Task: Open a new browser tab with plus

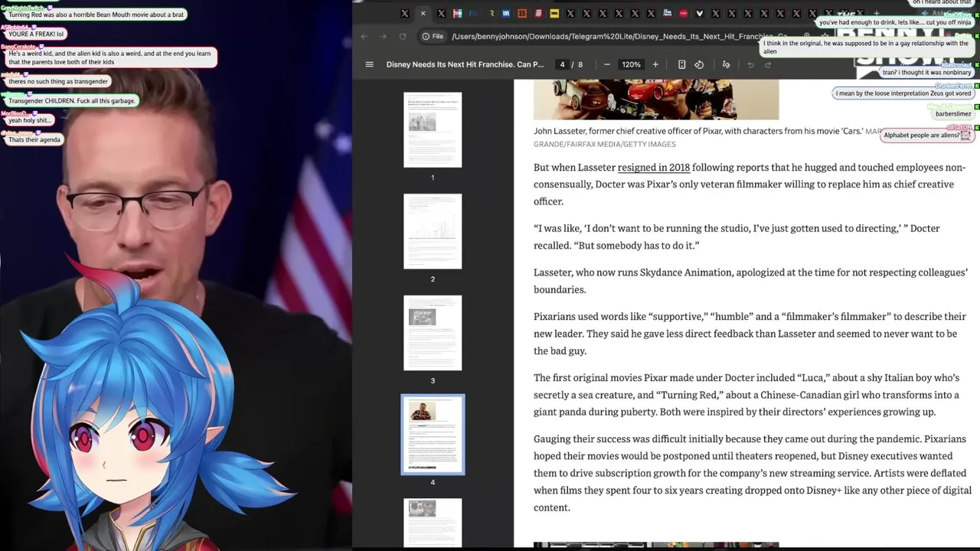Action: (876, 13)
